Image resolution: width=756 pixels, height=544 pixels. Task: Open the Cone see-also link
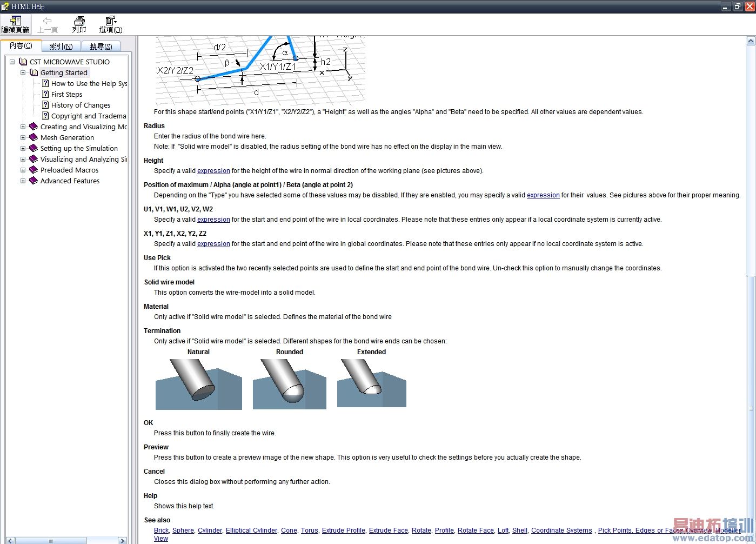click(289, 530)
